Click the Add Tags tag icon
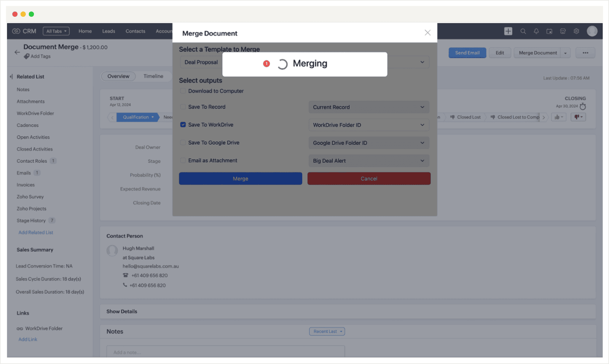 [x=27, y=56]
